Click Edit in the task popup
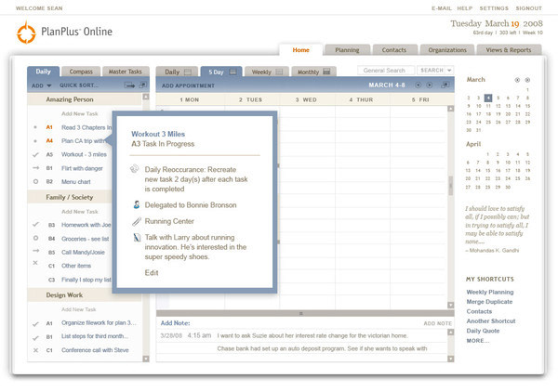The width and height of the screenshot is (558, 392). point(152,272)
